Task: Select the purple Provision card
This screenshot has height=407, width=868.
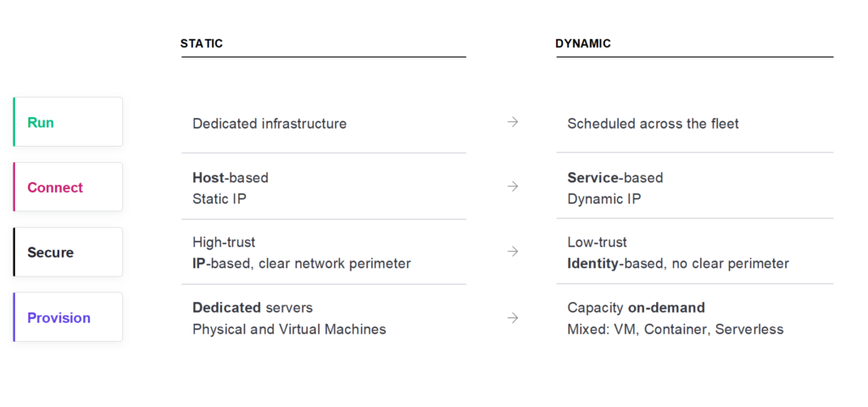Action: coord(68,317)
